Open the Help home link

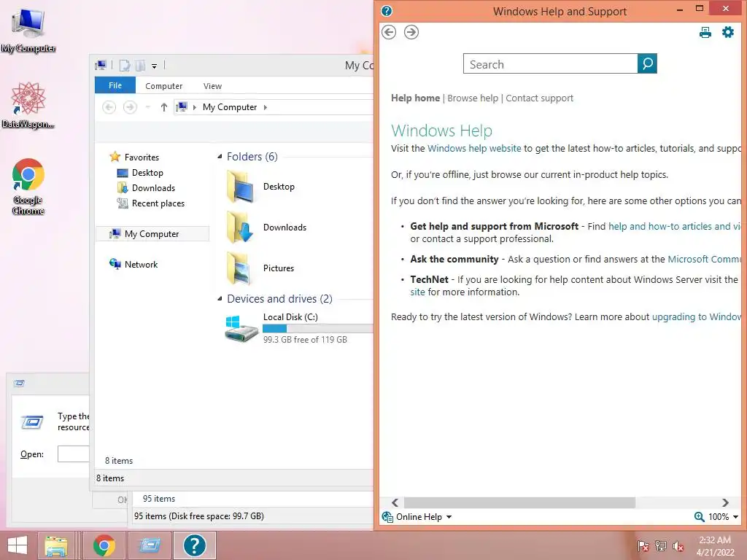pyautogui.click(x=415, y=98)
